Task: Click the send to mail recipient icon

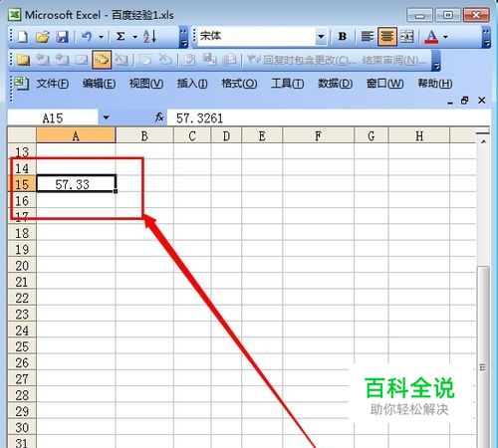Action: pyautogui.click(x=229, y=60)
